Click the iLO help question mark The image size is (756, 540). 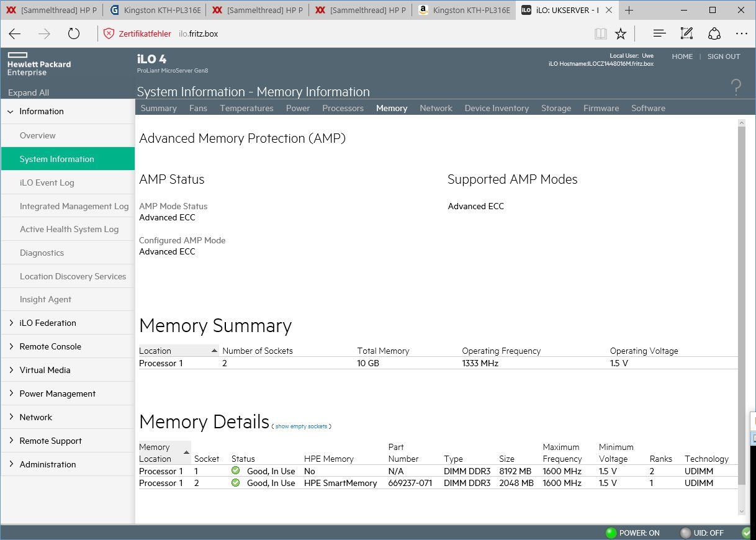click(736, 87)
